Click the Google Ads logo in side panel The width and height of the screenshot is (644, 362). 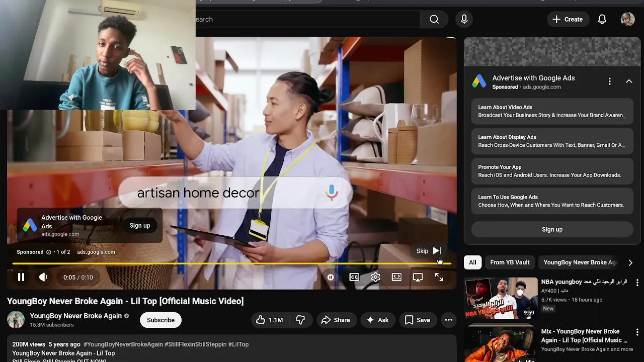click(x=479, y=81)
